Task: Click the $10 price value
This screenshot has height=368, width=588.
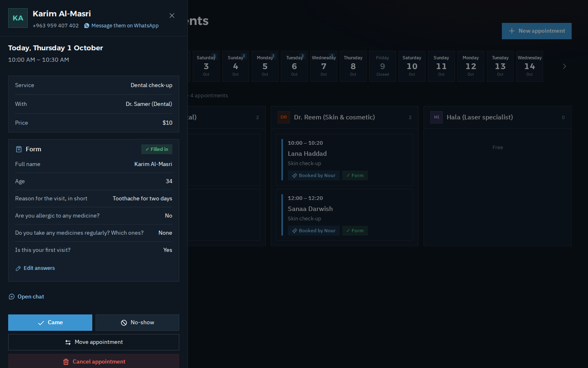Action: pos(167,123)
